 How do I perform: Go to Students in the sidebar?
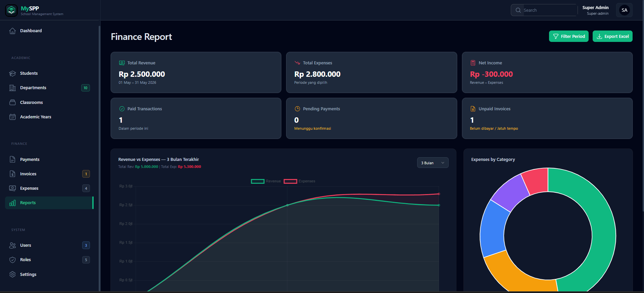49,73
